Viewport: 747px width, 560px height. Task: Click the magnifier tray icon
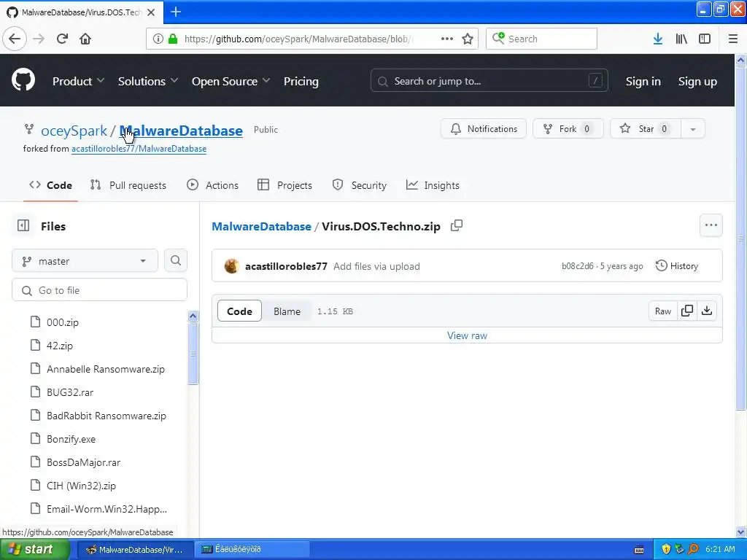693,549
